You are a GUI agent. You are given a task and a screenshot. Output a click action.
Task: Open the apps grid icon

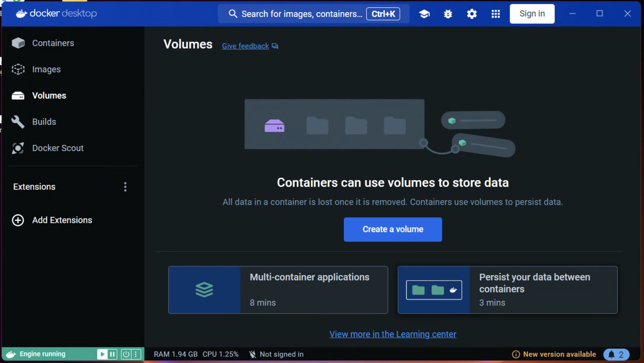tap(495, 14)
